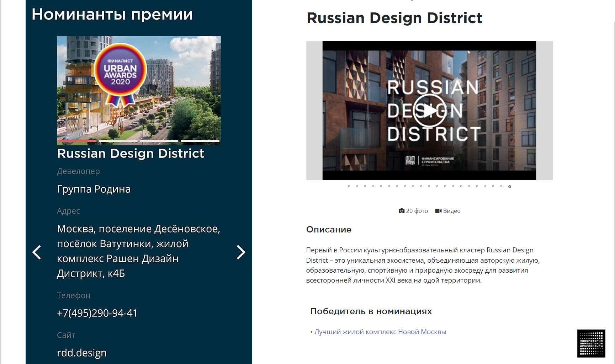Open the 20 фото gallery link
The image size is (615, 364).
pyautogui.click(x=413, y=211)
